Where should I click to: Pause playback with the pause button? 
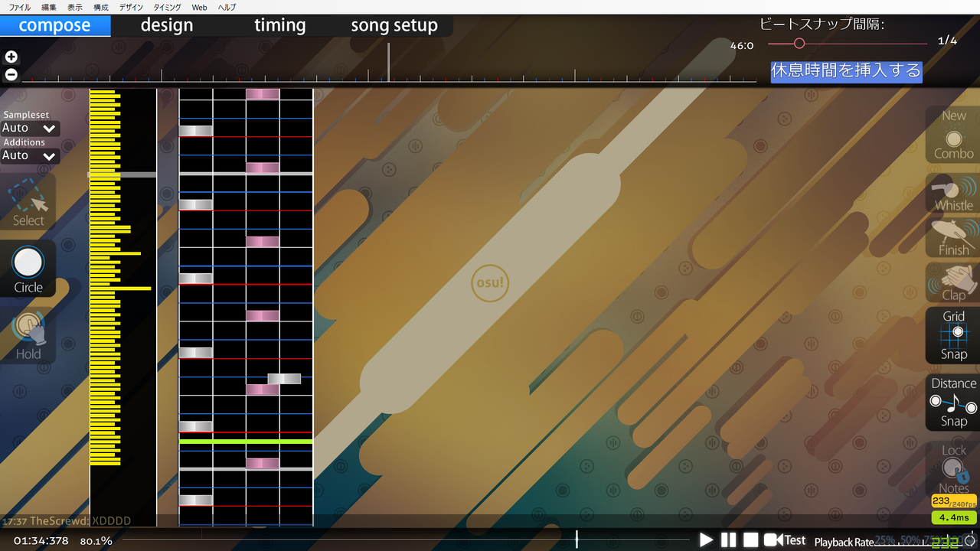[728, 540]
